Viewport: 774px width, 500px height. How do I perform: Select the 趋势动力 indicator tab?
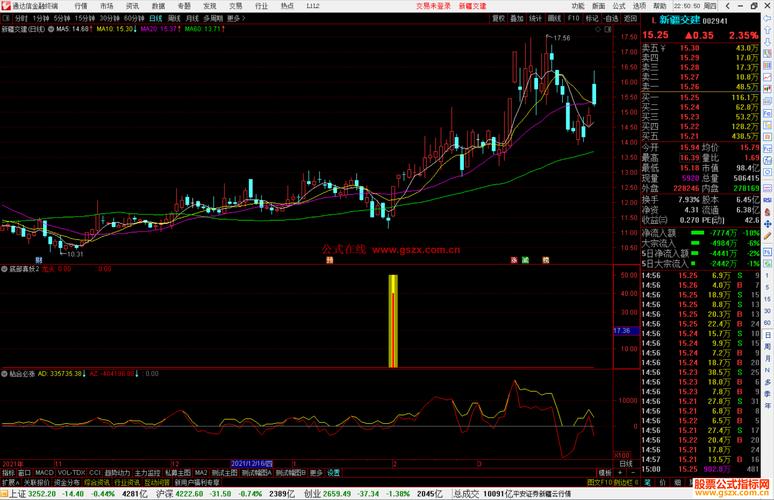click(x=117, y=473)
